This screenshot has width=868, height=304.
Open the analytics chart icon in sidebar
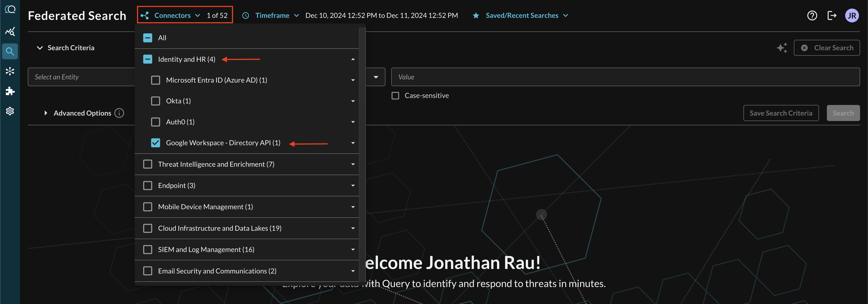pyautogui.click(x=10, y=31)
